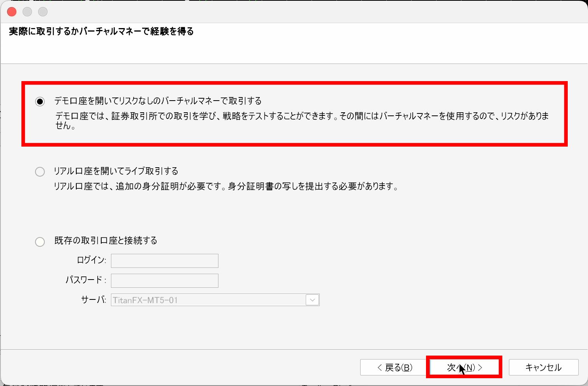Click the label リアル口座を開いてライブ取引する
Viewport: 588px width, 386px height.
(x=116, y=171)
